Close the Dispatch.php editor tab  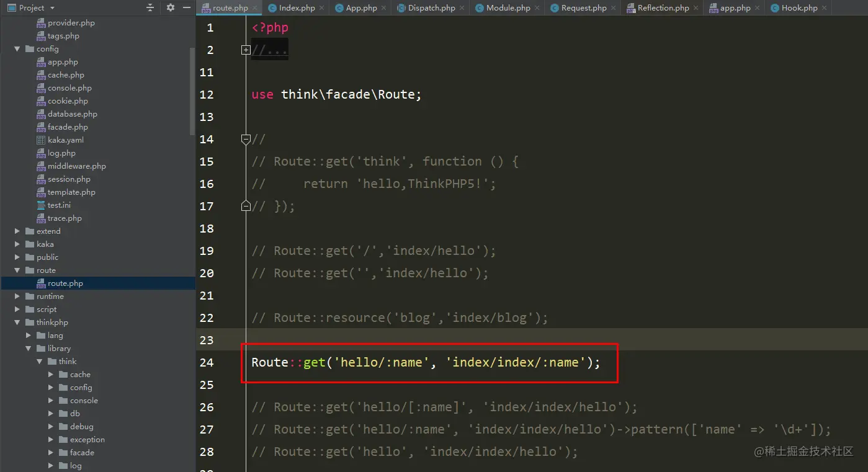tap(462, 8)
